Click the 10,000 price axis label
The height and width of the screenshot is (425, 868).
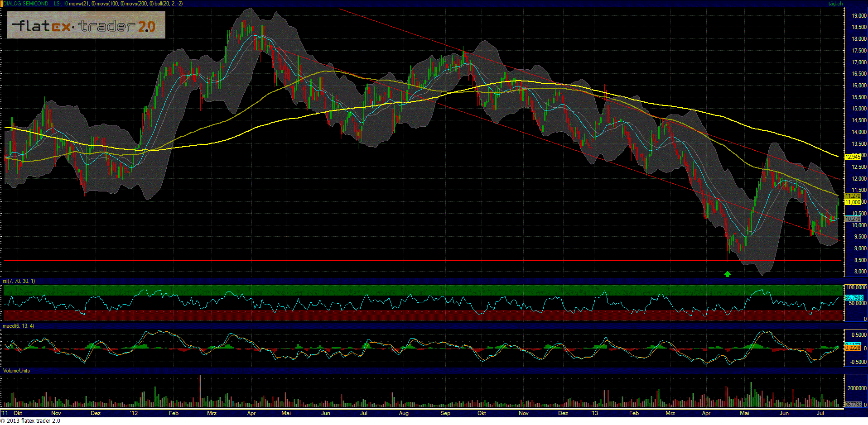859,225
